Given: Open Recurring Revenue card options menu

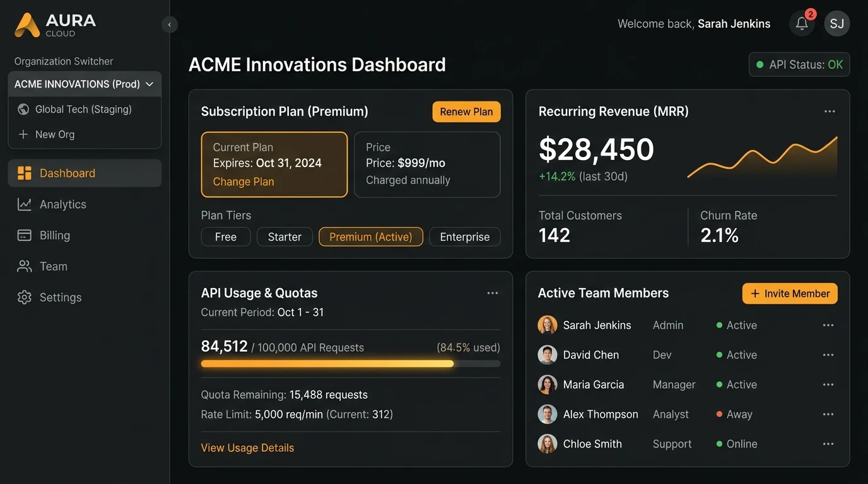Looking at the screenshot, I should 830,112.
